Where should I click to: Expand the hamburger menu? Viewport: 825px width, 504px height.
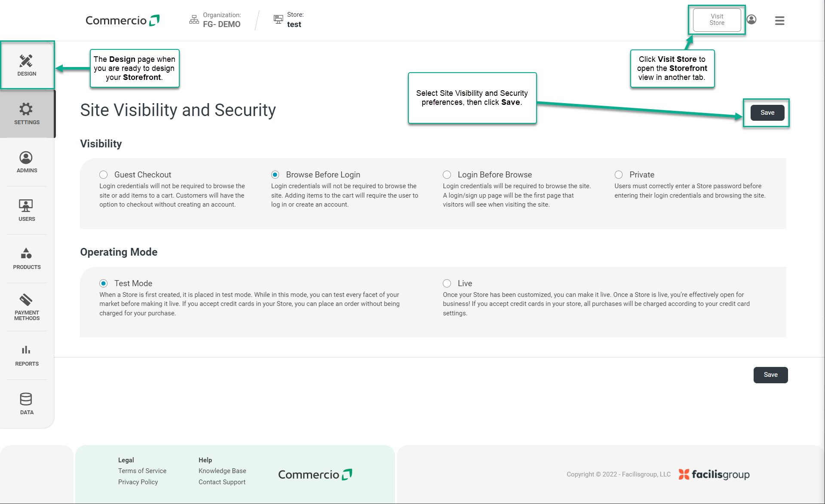pos(779,21)
